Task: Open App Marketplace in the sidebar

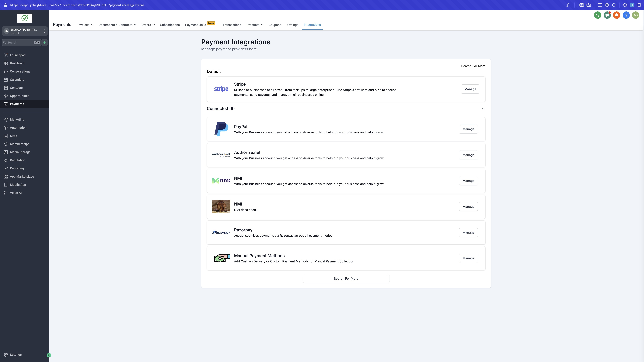Action: point(22,177)
